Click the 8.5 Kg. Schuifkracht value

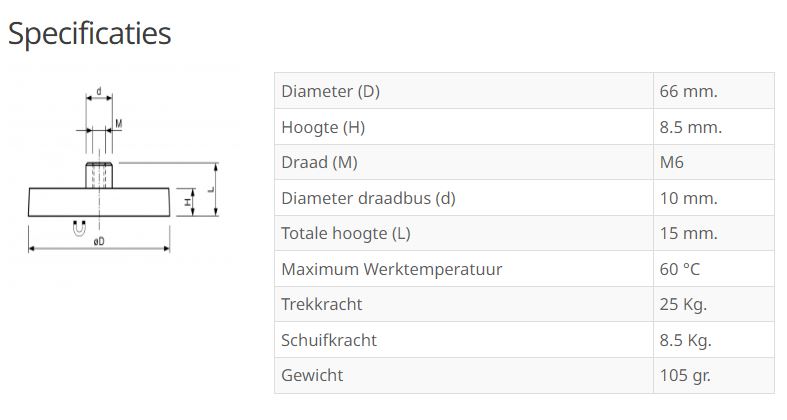pyautogui.click(x=685, y=340)
